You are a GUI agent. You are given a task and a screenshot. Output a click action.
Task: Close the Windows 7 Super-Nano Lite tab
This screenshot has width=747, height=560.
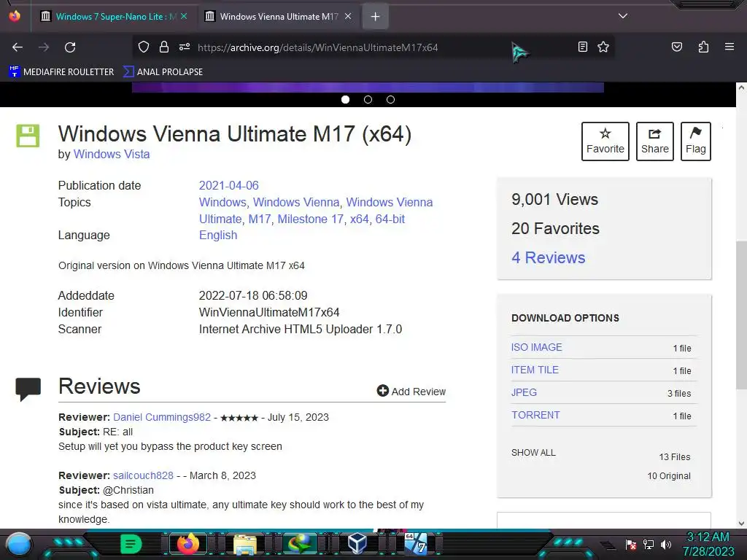click(x=184, y=16)
